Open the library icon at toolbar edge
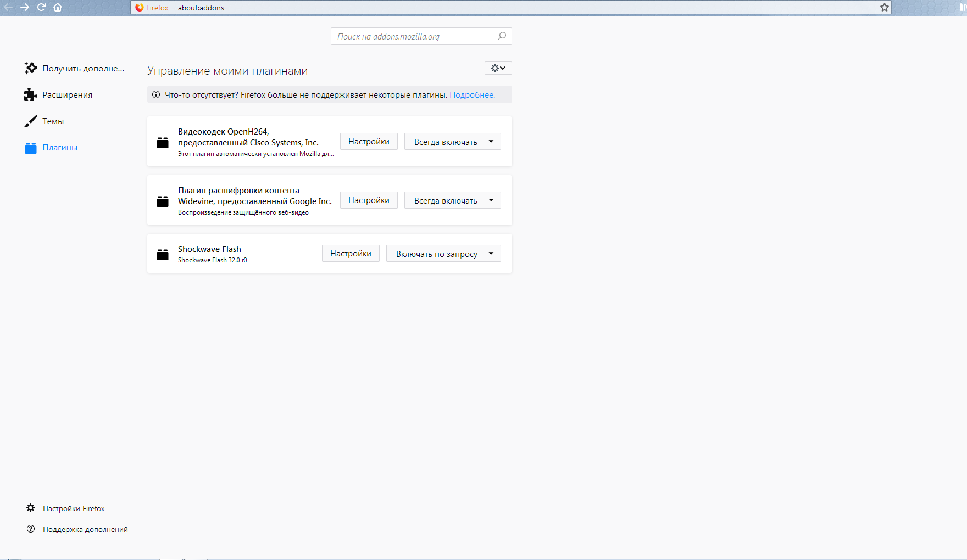 [963, 7]
